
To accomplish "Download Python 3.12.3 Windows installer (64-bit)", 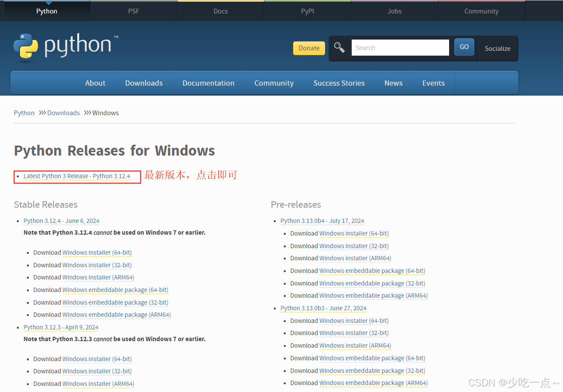I will click(97, 359).
